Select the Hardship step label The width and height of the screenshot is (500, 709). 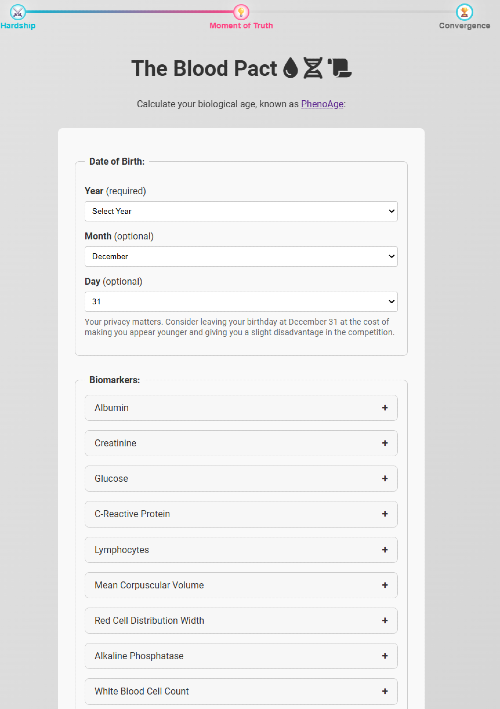coord(18,26)
